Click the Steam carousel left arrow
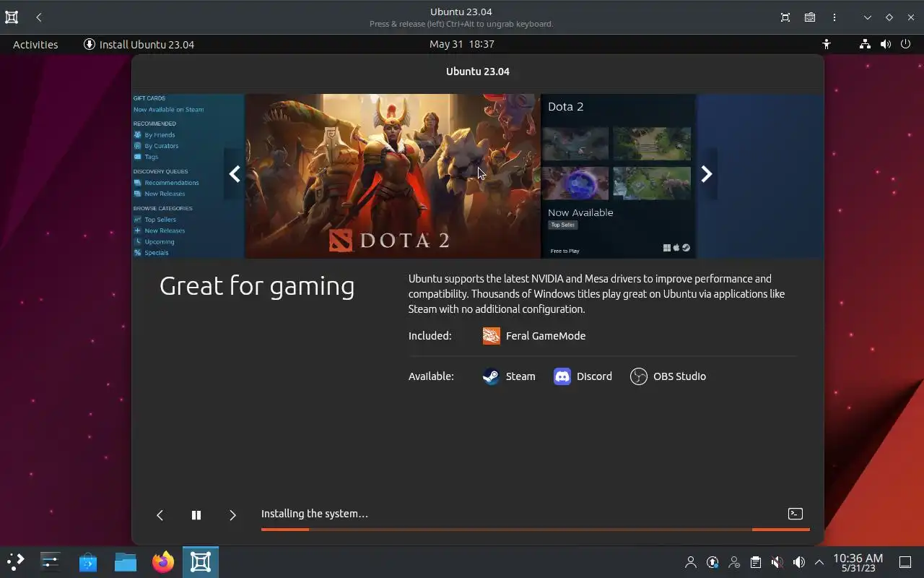Screen dimensions: 924x578 pos(235,174)
